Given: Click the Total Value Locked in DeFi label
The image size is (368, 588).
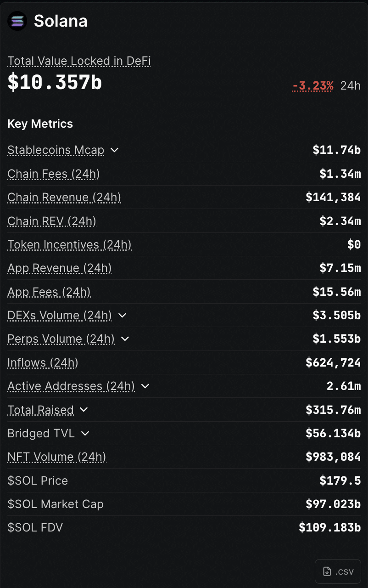Looking at the screenshot, I should [x=79, y=61].
